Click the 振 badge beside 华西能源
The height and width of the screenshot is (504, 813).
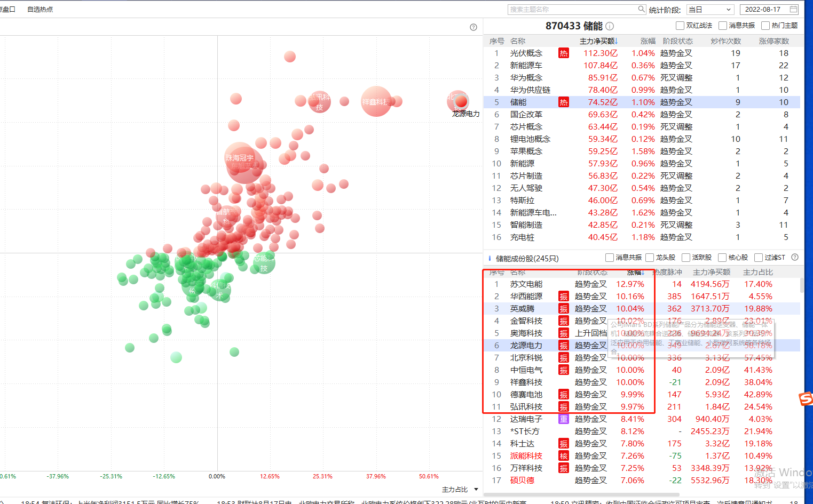pyautogui.click(x=563, y=297)
